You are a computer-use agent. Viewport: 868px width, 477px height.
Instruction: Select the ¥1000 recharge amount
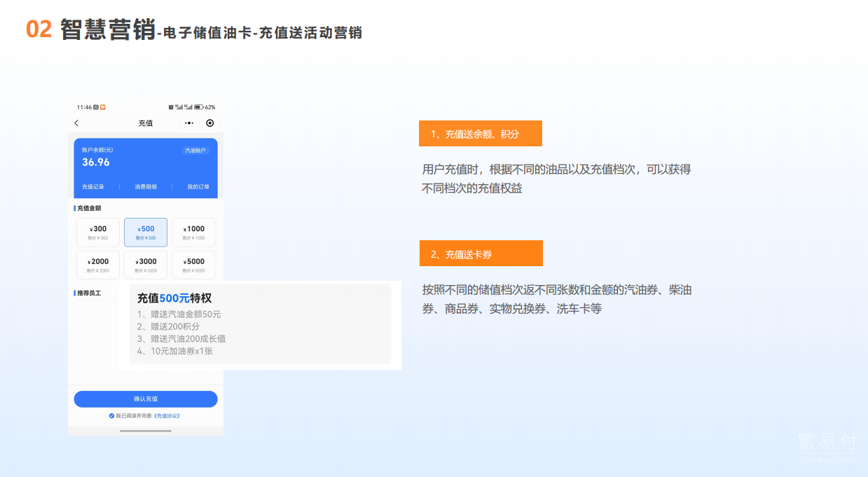[193, 233]
